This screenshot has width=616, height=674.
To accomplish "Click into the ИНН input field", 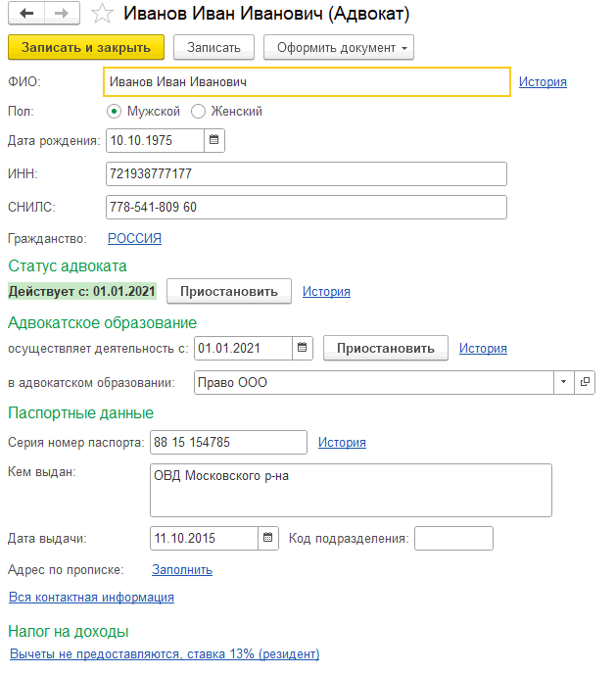I will coord(305,173).
